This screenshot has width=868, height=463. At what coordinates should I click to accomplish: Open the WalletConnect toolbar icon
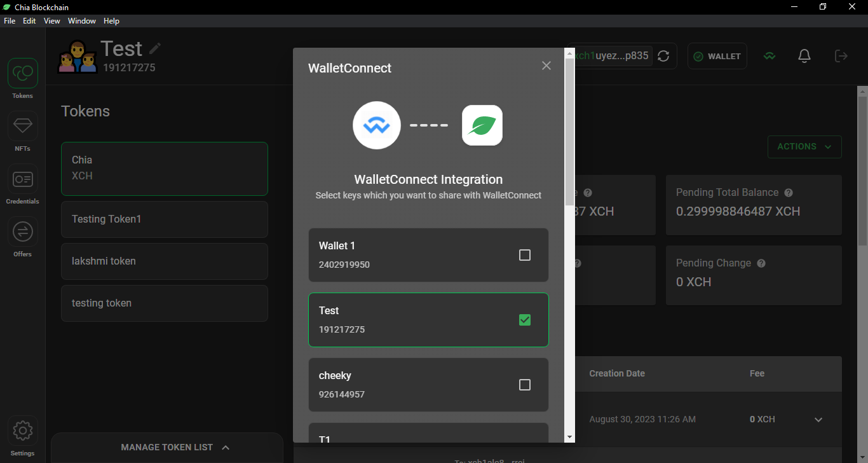pos(770,56)
